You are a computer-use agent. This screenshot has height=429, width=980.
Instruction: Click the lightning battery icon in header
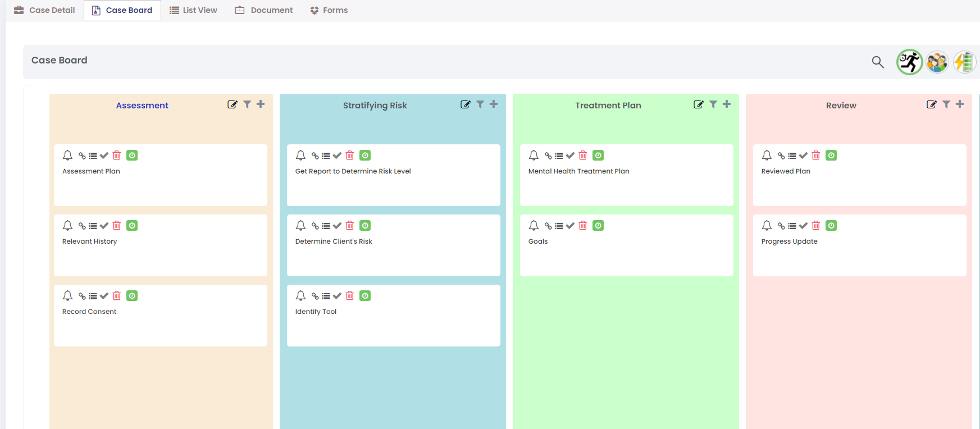point(964,62)
